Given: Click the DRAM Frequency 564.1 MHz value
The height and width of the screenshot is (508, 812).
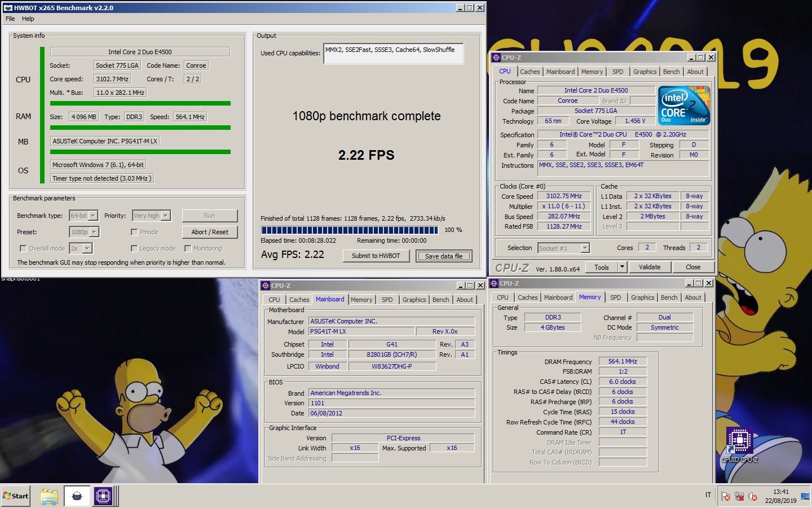Looking at the screenshot, I should (x=623, y=361).
